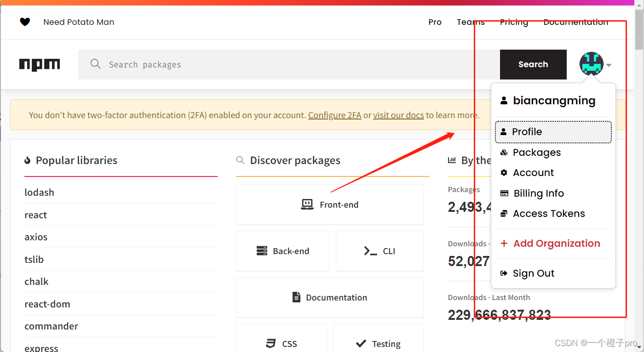
Task: Click the Discover packages heading
Action: pos(295,160)
